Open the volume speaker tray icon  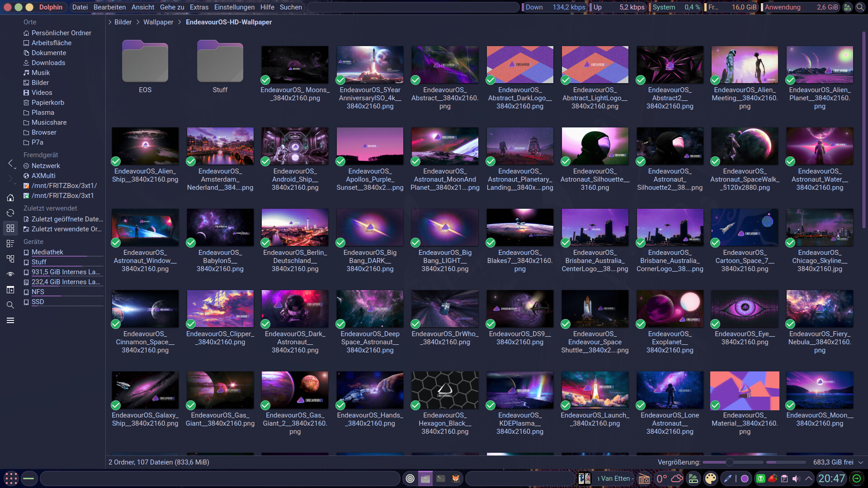point(796,479)
